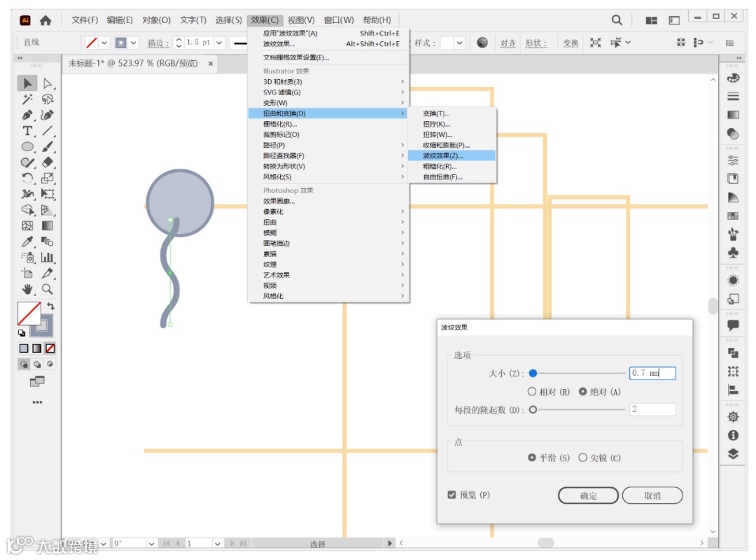The image size is (756, 560).
Task: Select the Corner (尖锐) points option
Action: point(583,457)
